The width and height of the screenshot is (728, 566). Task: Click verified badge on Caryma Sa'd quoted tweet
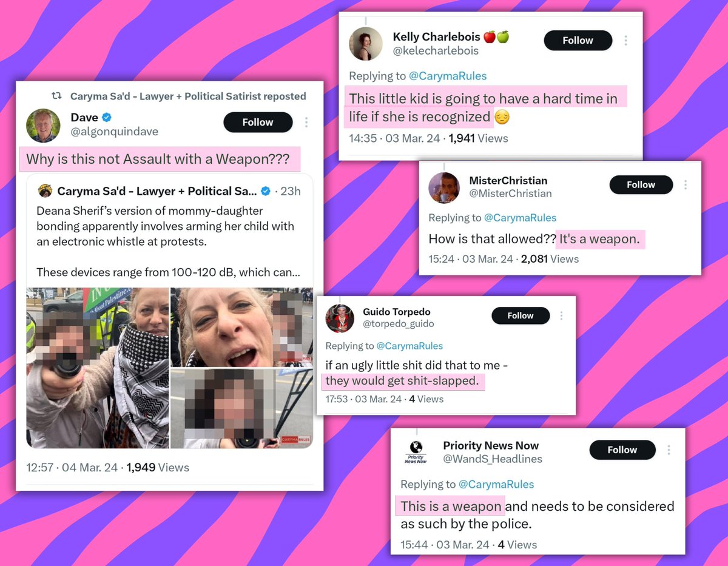[x=265, y=192]
